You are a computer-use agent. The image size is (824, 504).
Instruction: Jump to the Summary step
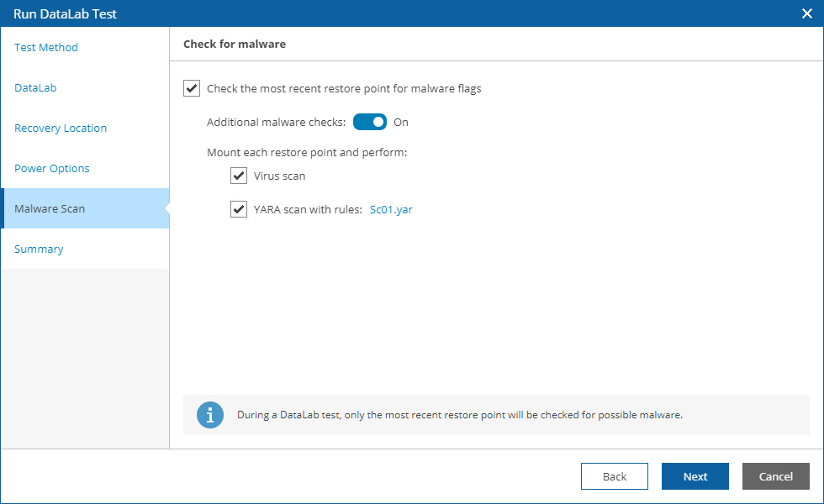click(x=39, y=249)
